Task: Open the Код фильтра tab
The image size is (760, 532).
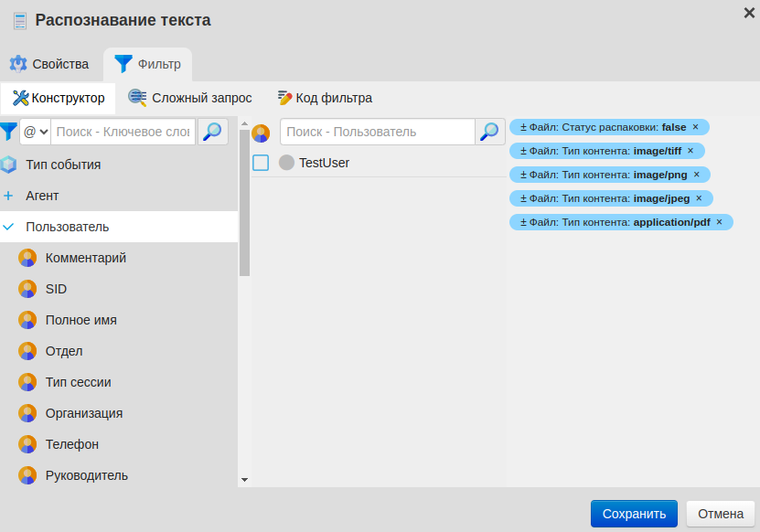Action: 325,98
